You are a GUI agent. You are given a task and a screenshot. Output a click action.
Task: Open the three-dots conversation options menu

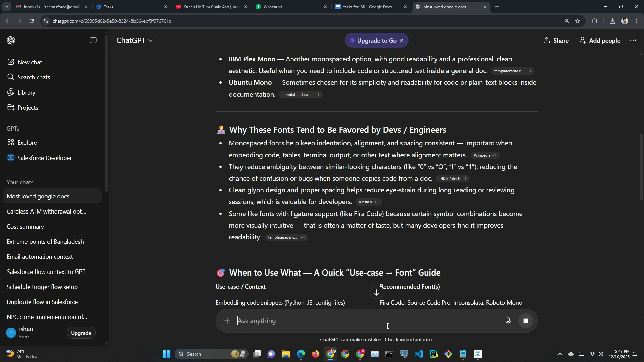(633, 40)
